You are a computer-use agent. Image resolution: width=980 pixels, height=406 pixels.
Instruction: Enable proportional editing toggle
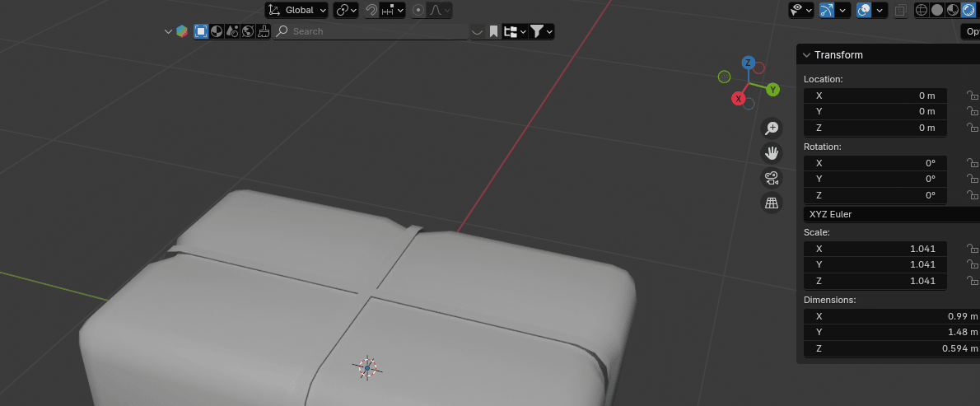(419, 10)
